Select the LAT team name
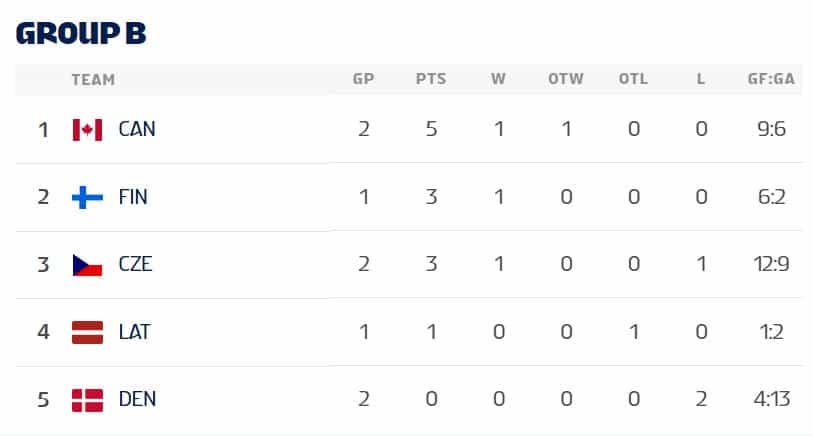Image resolution: width=813 pixels, height=436 pixels. [x=134, y=332]
